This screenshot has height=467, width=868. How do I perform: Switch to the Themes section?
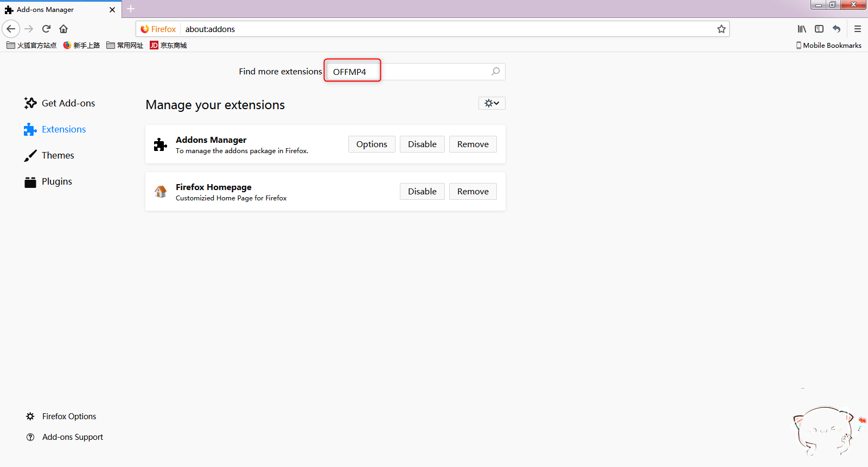click(58, 155)
